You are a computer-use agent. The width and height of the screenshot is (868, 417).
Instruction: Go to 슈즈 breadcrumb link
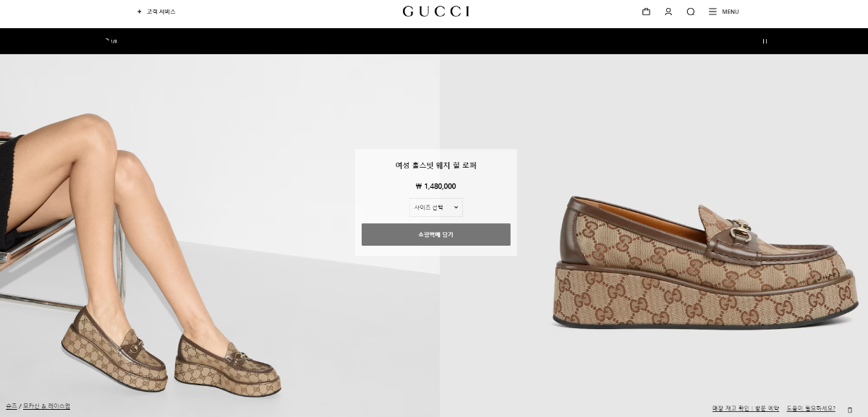[11, 406]
